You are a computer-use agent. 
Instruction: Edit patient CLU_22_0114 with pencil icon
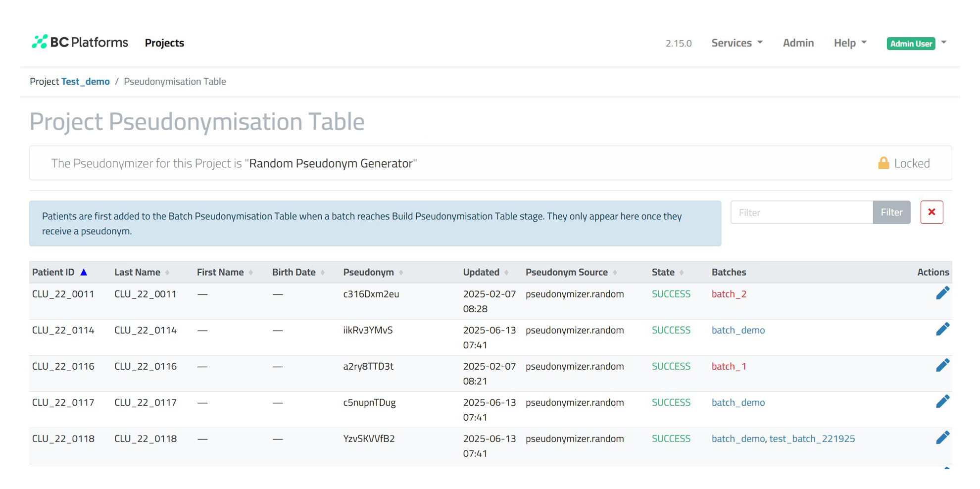(x=942, y=329)
